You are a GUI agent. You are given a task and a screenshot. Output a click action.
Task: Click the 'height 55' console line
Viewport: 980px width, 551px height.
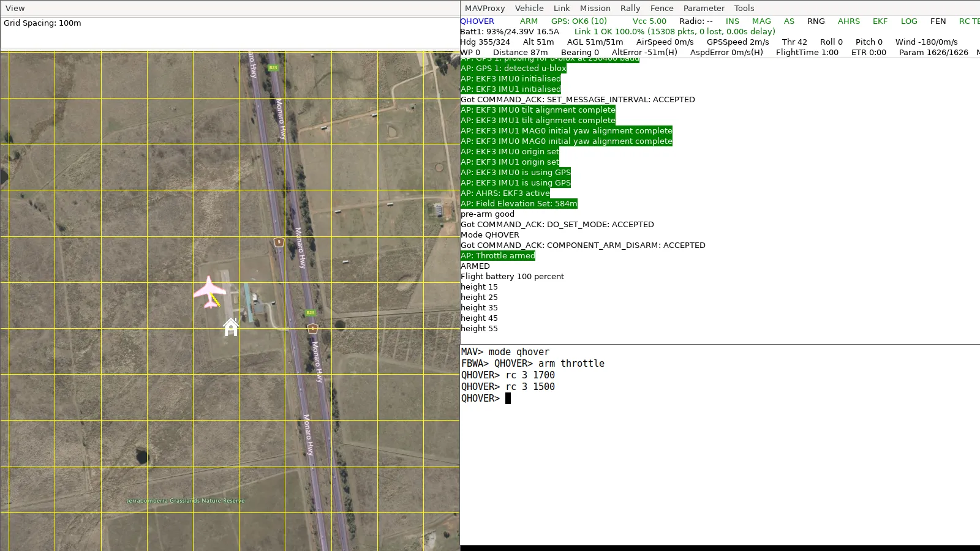(479, 328)
